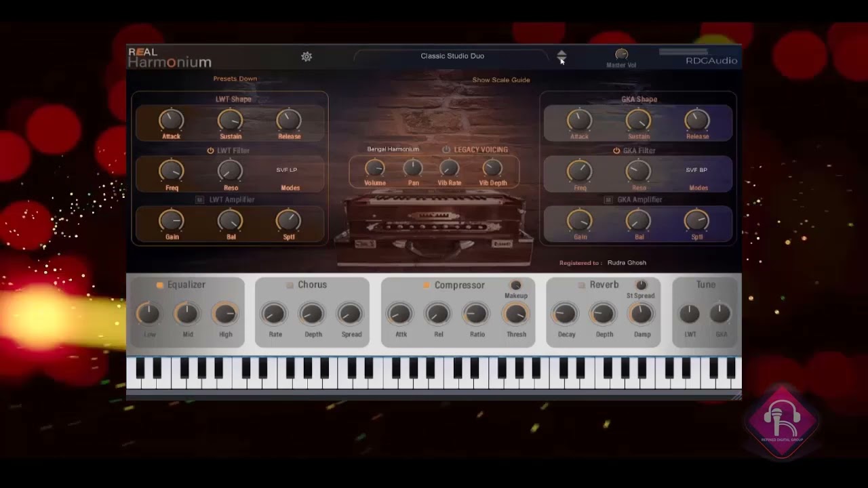This screenshot has height=488, width=868.
Task: Click the GKA Filter Reso knob
Action: click(x=638, y=171)
